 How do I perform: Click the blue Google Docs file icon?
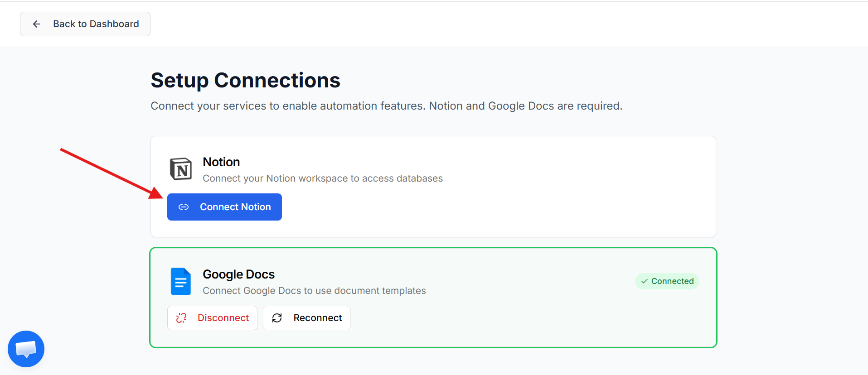click(180, 281)
